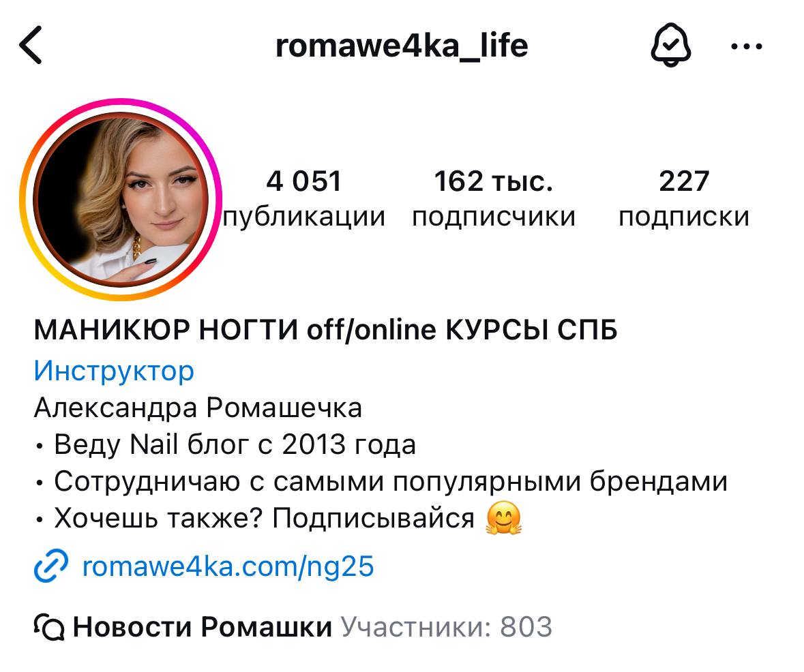View the 162 тыс. подписчики list
The width and height of the screenshot is (804, 672).
[x=494, y=199]
